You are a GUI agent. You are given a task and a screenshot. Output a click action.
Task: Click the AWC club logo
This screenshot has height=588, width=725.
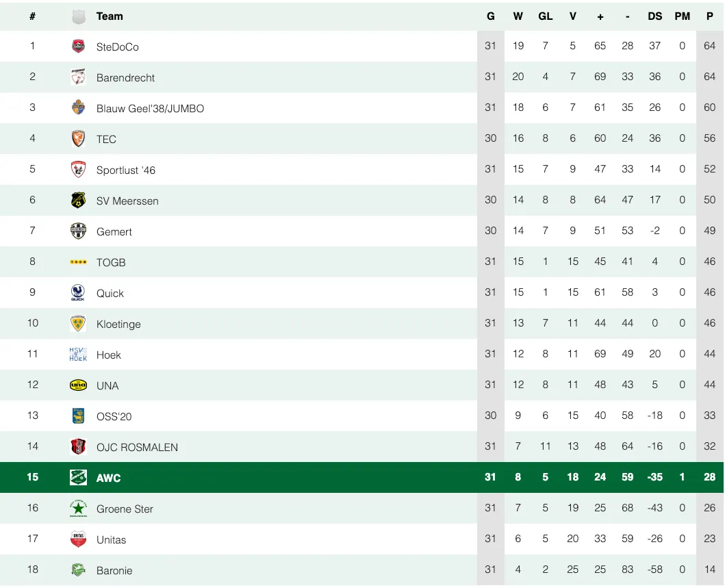[x=79, y=478]
